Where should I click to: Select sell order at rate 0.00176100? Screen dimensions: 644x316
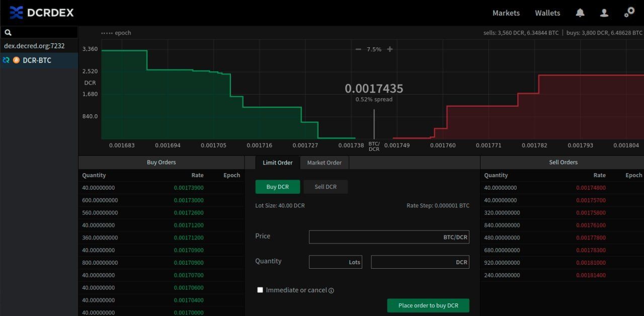tap(562, 225)
